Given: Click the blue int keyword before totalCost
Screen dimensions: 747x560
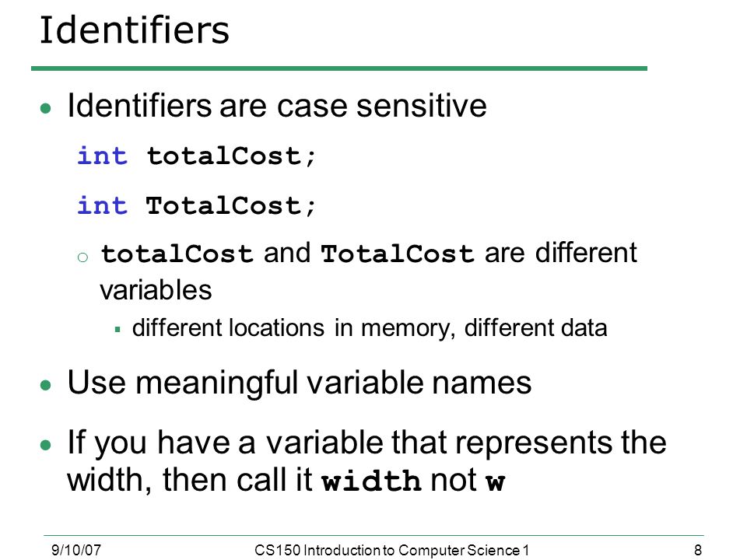Looking at the screenshot, I should pos(103,156).
